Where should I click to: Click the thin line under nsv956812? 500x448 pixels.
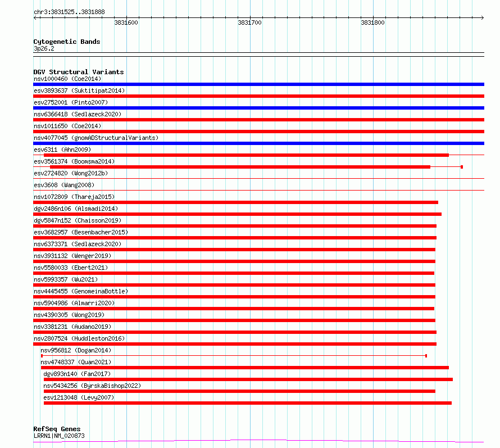[234, 356]
